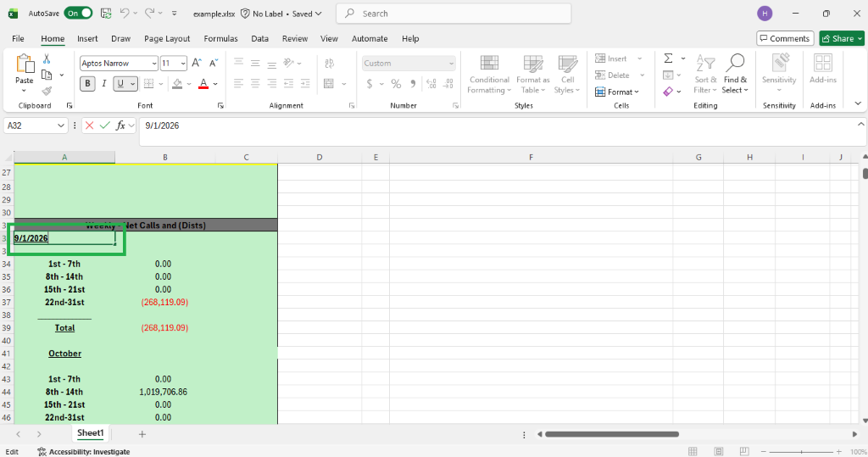The height and width of the screenshot is (457, 868).
Task: Collapse the ribbon with chevron
Action: tap(858, 103)
